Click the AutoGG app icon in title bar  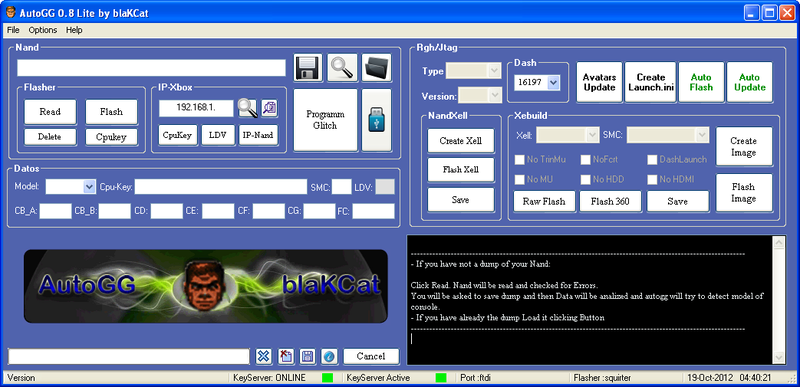click(10, 12)
